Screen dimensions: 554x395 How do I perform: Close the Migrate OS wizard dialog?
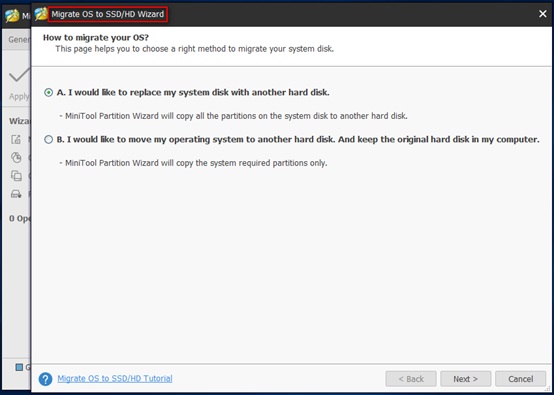point(543,14)
